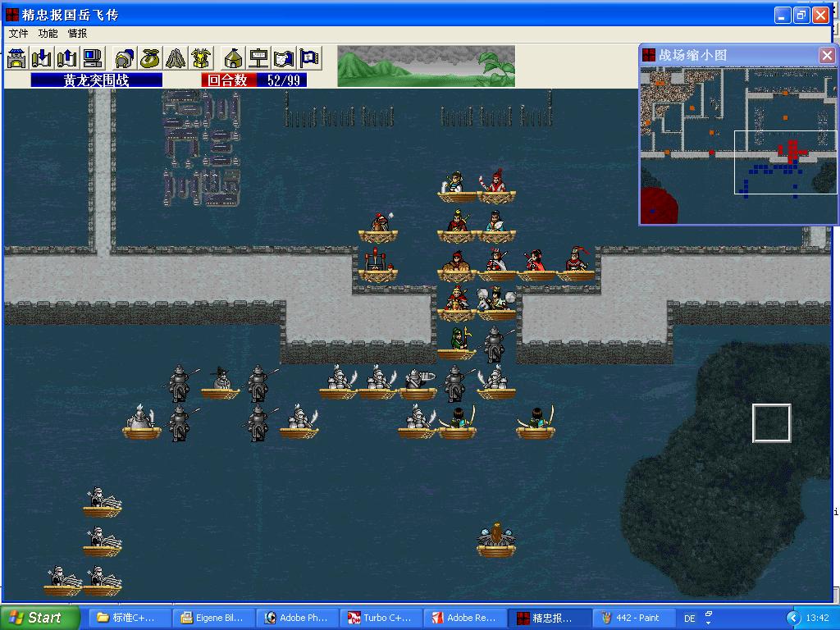
Task: Switch to the Adobe Ph... taskbar window
Action: tap(296, 618)
